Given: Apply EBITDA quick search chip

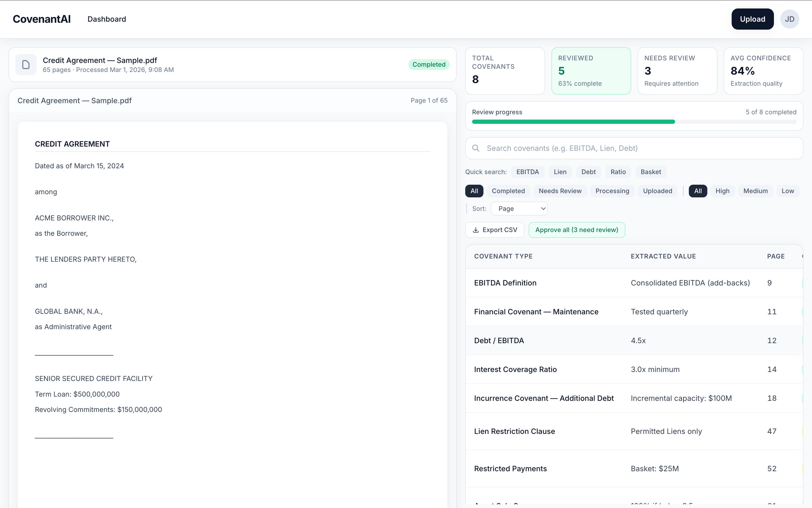Looking at the screenshot, I should pos(528,172).
